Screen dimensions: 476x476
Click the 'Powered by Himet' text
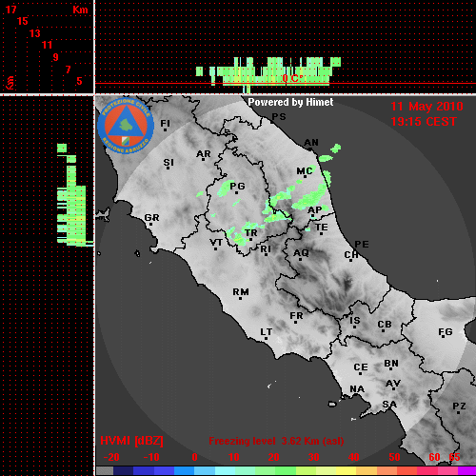click(x=290, y=102)
